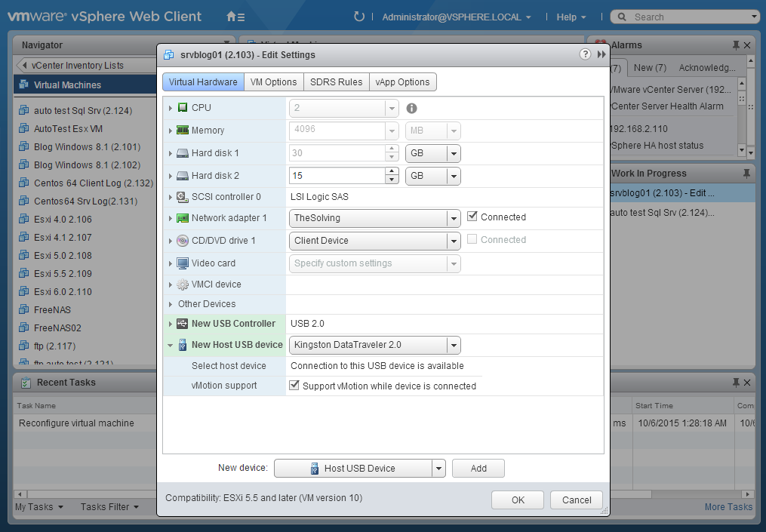Open the Network adapter TheSolving dropdown
Viewport: 766px width, 532px height.
click(374, 218)
